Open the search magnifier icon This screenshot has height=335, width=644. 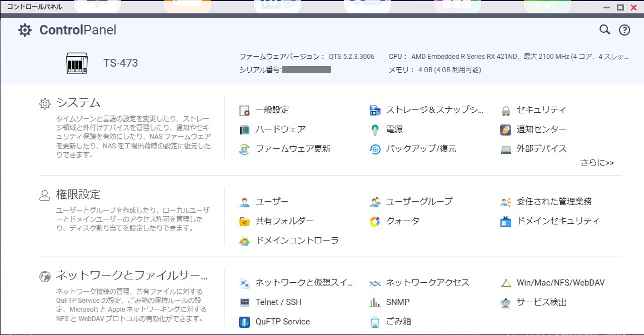point(605,29)
